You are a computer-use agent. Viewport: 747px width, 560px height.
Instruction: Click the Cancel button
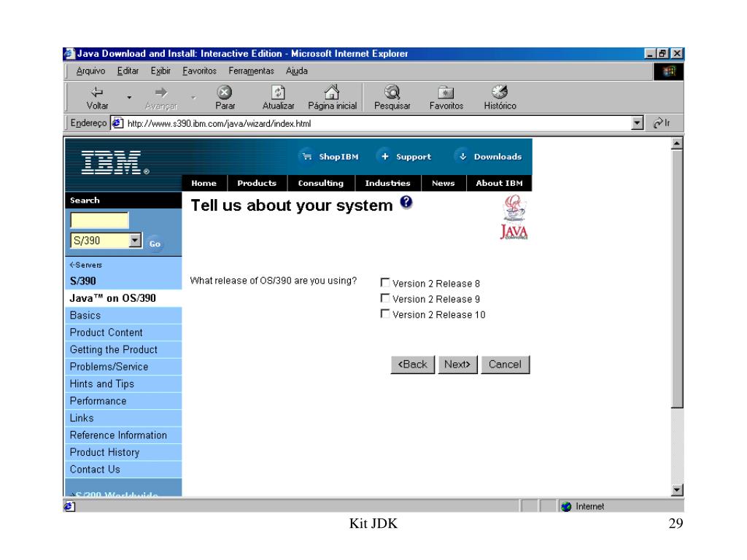(x=505, y=365)
